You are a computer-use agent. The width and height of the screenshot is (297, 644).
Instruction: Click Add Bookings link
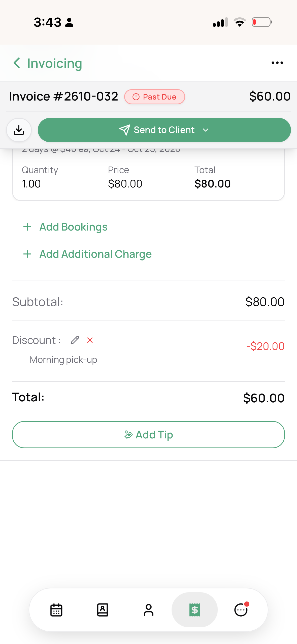coord(73,227)
